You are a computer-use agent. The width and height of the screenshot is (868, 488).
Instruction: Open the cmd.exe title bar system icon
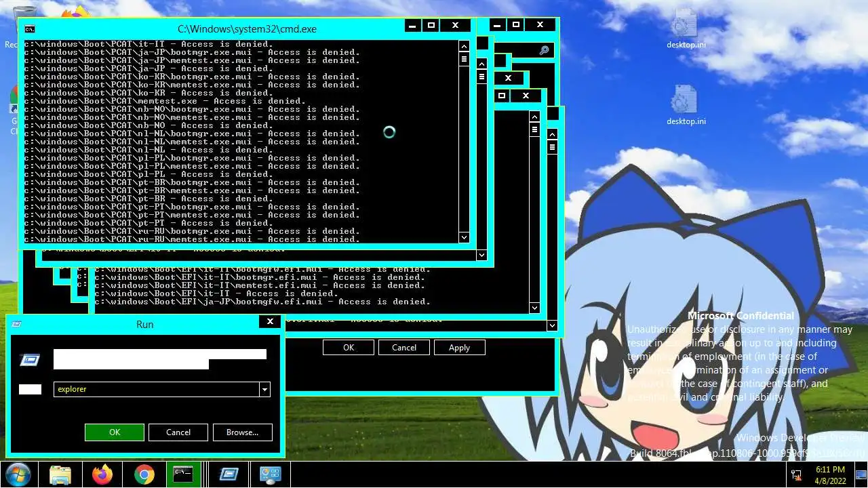(29, 28)
